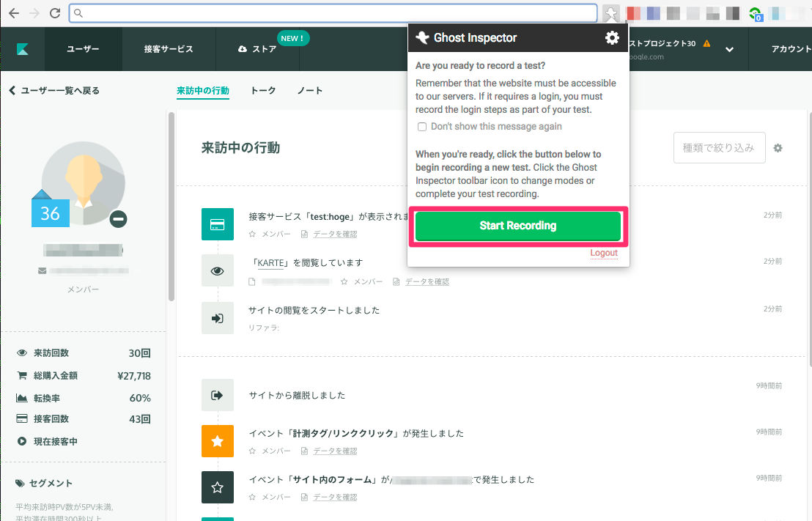Viewport: 812px width, 521px height.
Task: Click the card icon for test:hoge event
Action: pyautogui.click(x=218, y=224)
